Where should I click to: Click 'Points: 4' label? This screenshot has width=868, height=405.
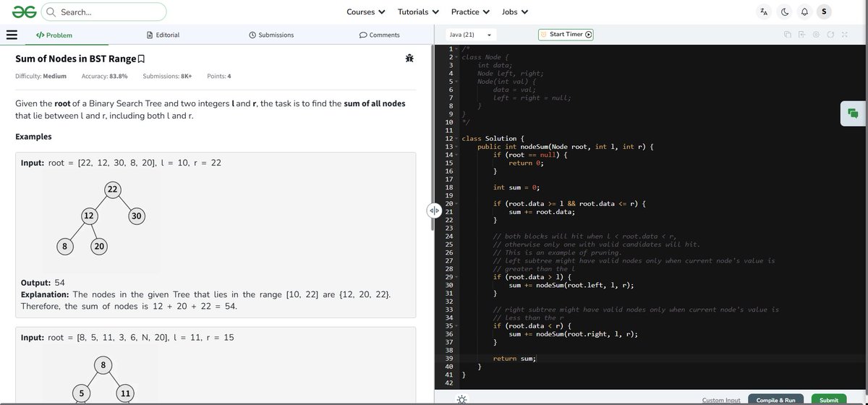(219, 76)
